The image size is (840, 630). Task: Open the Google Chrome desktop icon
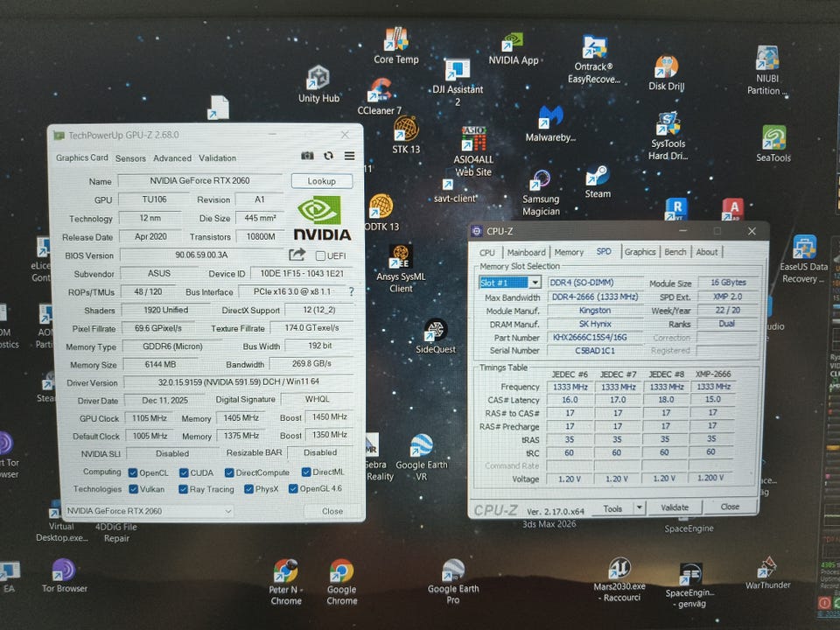341,583
